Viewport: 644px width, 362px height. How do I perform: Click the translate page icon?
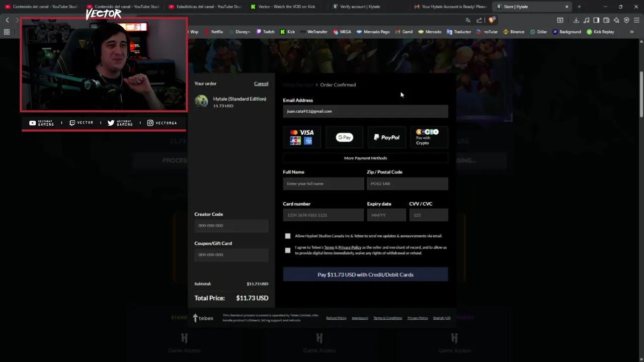point(468,20)
